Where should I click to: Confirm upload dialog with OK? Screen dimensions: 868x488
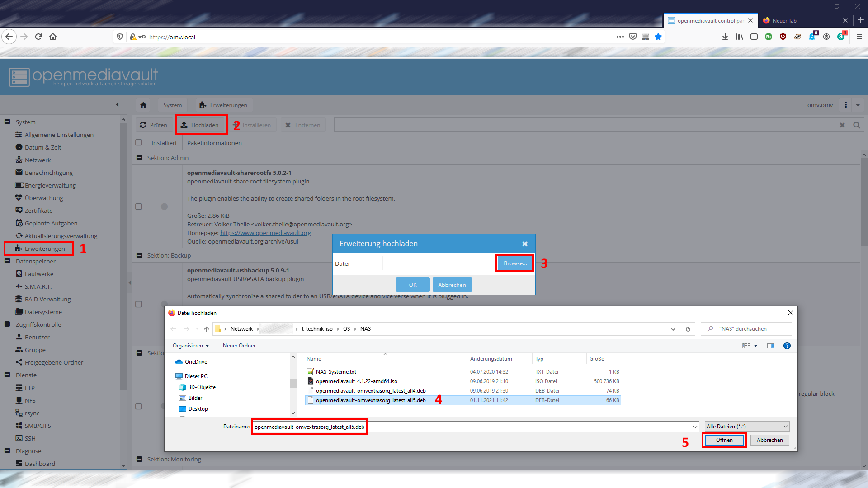(x=413, y=285)
